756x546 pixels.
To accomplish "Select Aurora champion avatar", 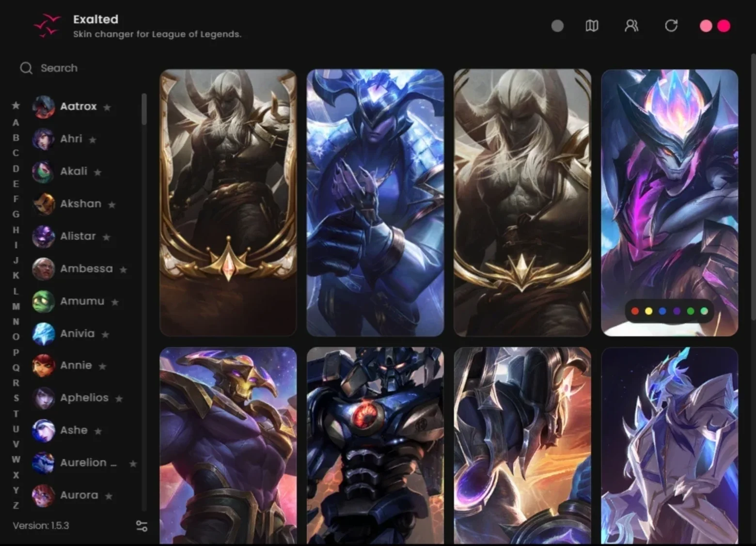I will click(44, 496).
